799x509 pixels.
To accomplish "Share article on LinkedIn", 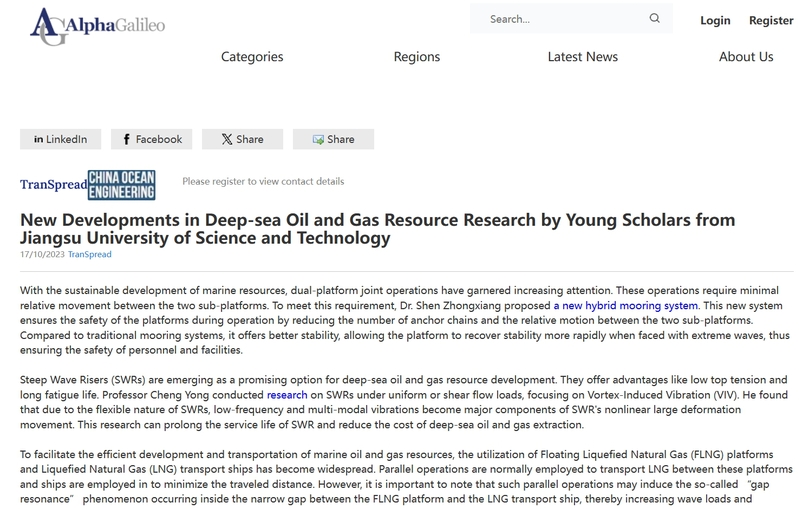I will tap(61, 139).
